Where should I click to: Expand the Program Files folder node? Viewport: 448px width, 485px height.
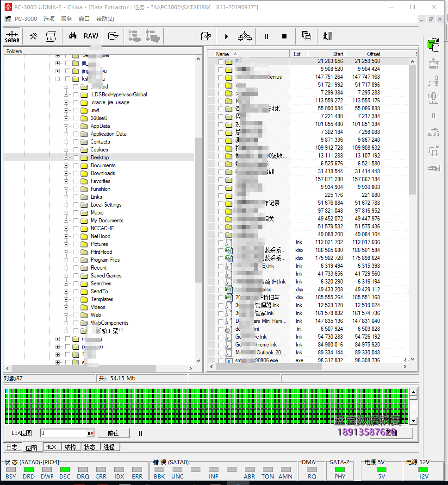tap(66, 260)
